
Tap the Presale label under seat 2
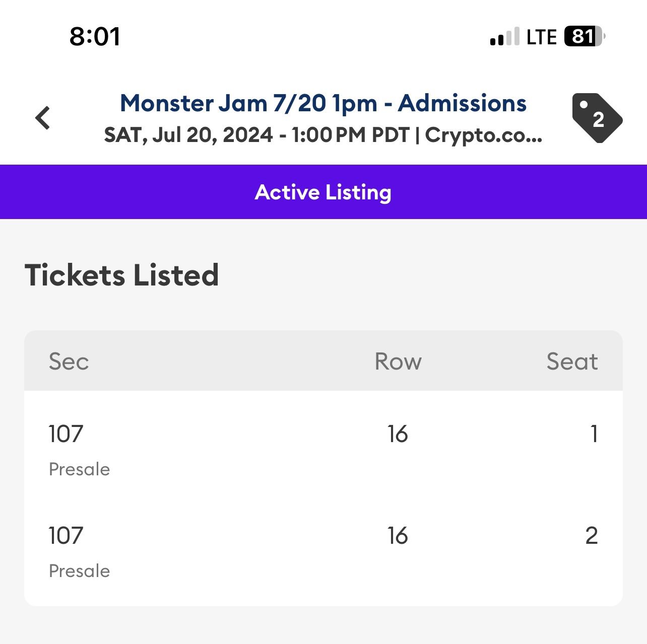pyautogui.click(x=79, y=570)
